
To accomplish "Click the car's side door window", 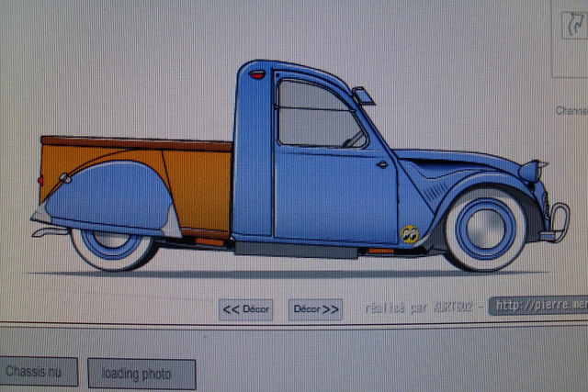I will (x=317, y=115).
